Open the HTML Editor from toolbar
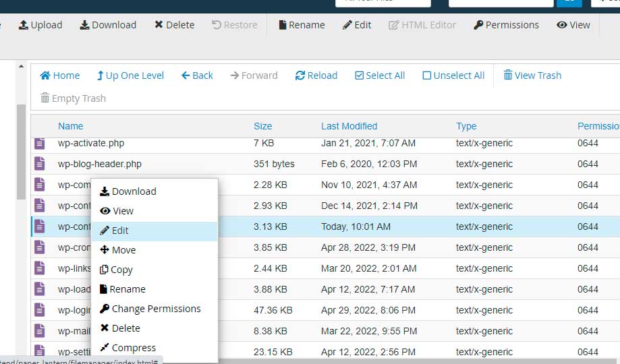The image size is (620, 364). (422, 25)
